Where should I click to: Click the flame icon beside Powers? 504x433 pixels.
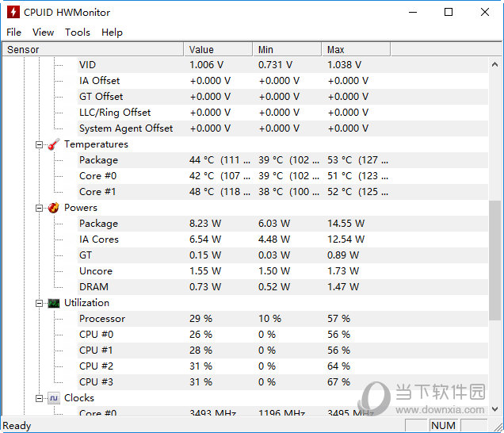pos(54,208)
